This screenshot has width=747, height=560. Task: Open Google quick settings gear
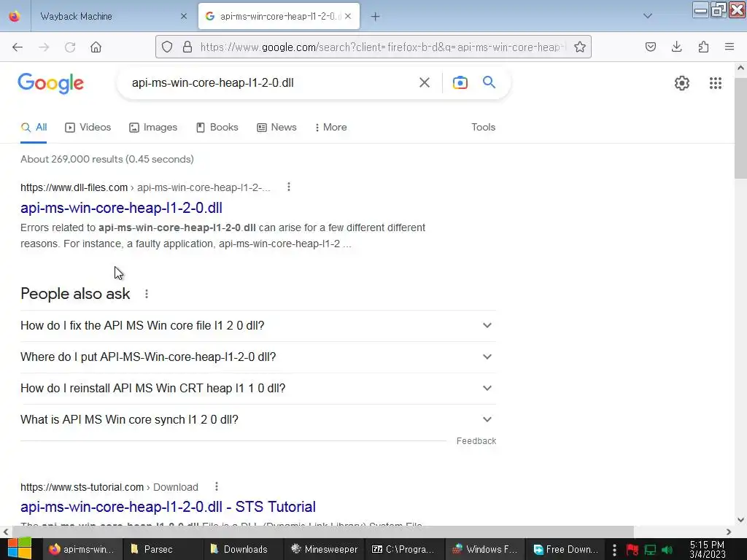tap(682, 83)
